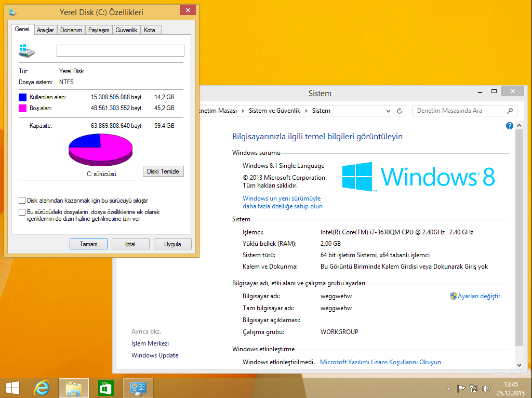Open the Windows Store taskbar icon

point(105,388)
